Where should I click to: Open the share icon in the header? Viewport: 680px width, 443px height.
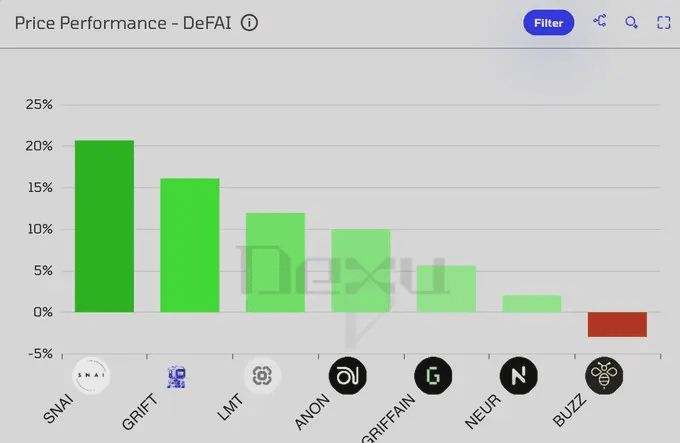[600, 21]
